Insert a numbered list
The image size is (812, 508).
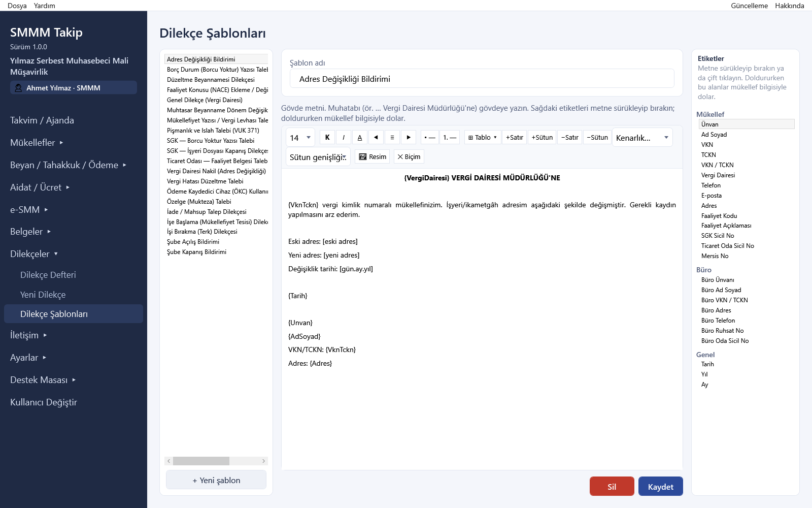(450, 137)
